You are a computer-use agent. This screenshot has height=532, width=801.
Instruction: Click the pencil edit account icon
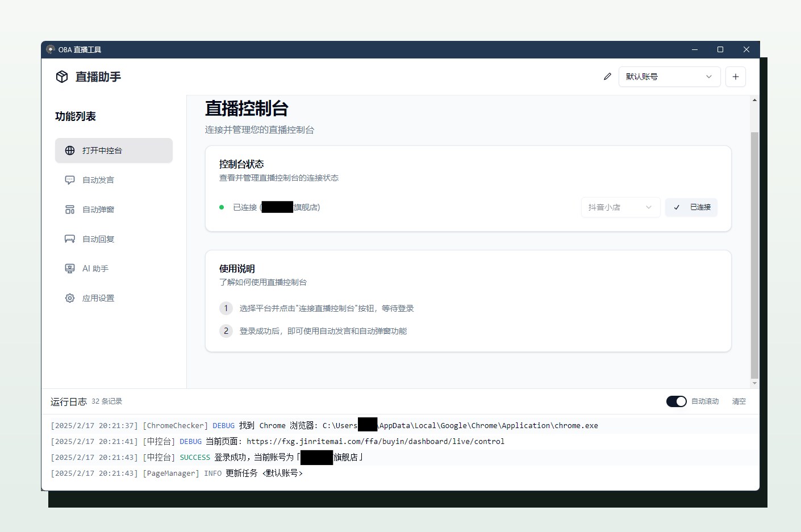point(607,77)
